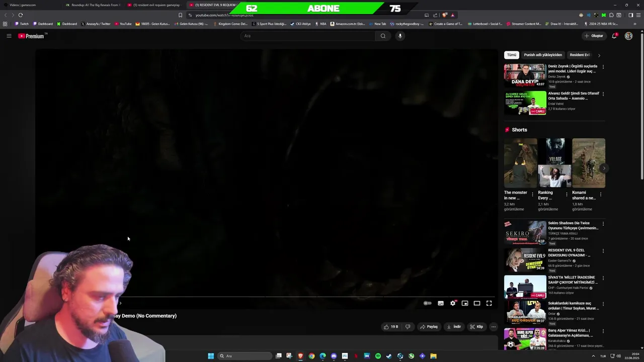Select the Tümü filter chip
644x362 pixels.
point(512,55)
